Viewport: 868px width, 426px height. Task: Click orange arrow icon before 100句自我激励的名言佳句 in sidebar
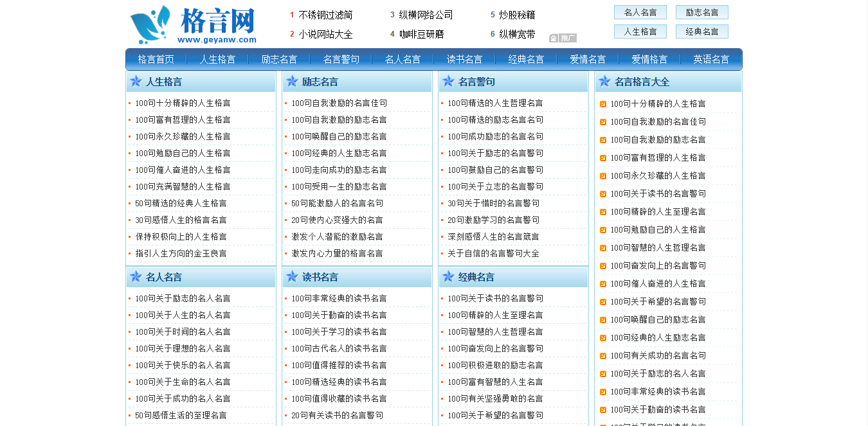[603, 122]
